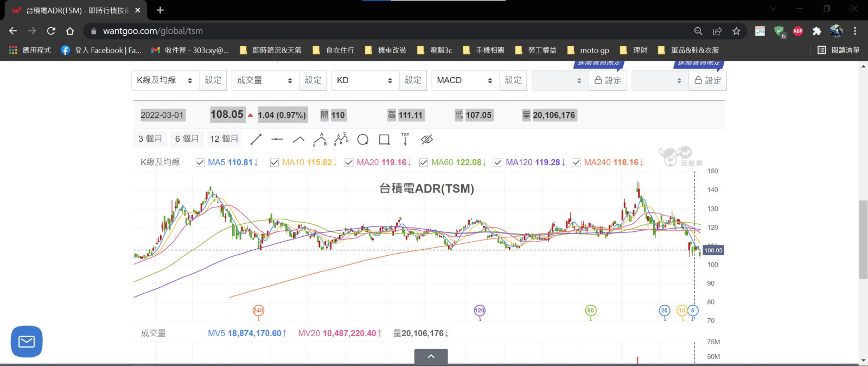The image size is (868, 366).
Task: Toggle the MA60 moving average checkbox
Action: 424,162
